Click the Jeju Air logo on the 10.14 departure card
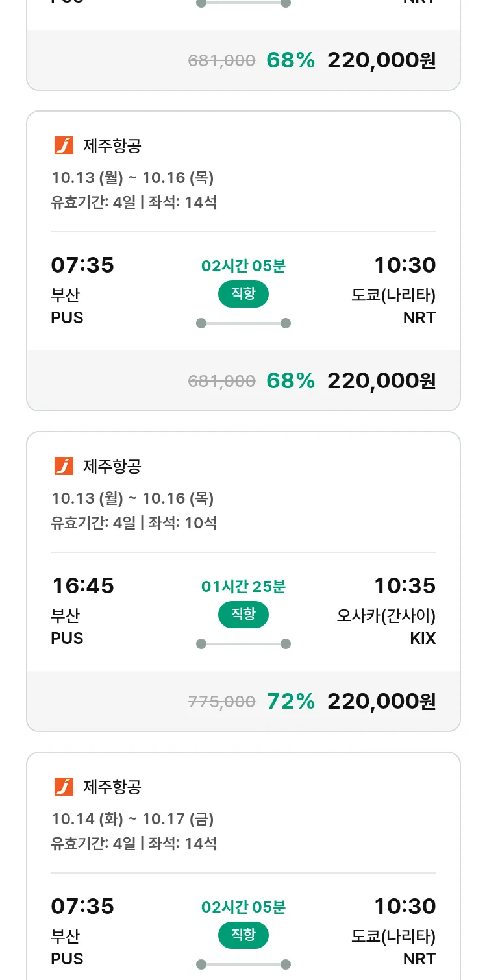487x980 pixels. (x=64, y=787)
